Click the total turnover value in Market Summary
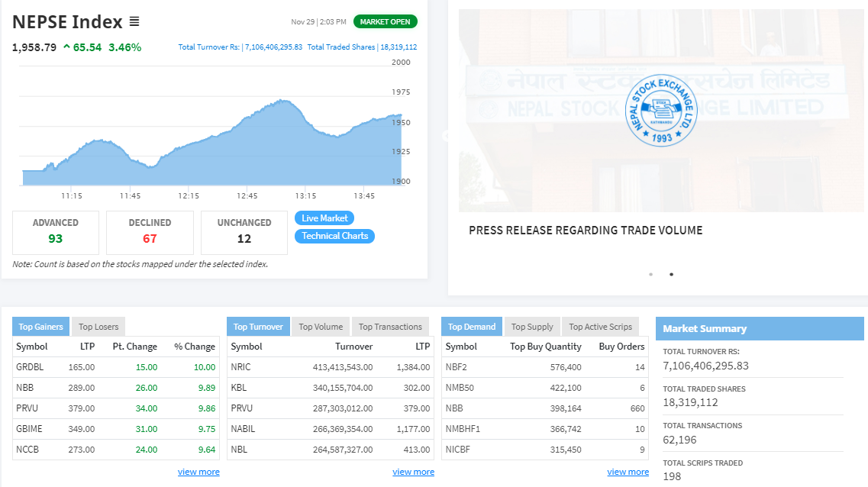 tap(706, 366)
